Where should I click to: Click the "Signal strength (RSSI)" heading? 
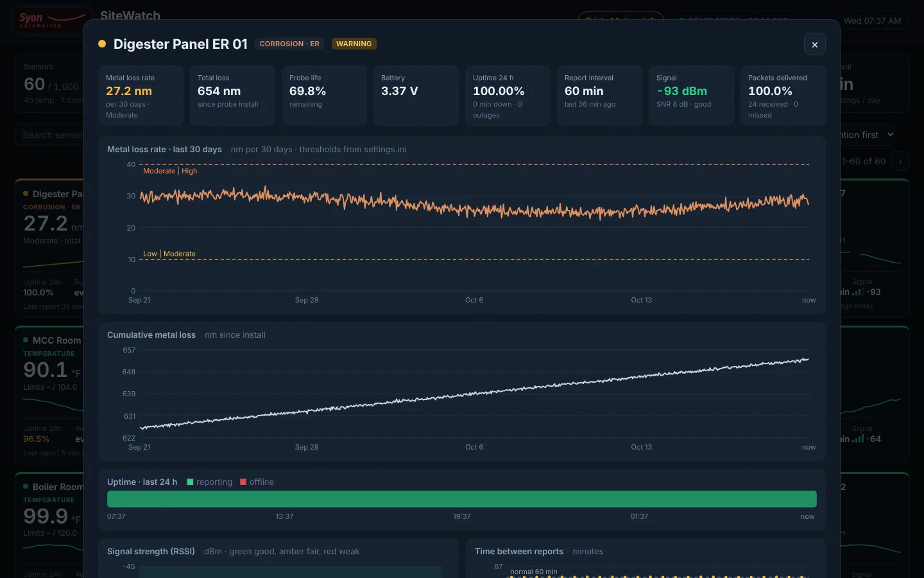[151, 552]
